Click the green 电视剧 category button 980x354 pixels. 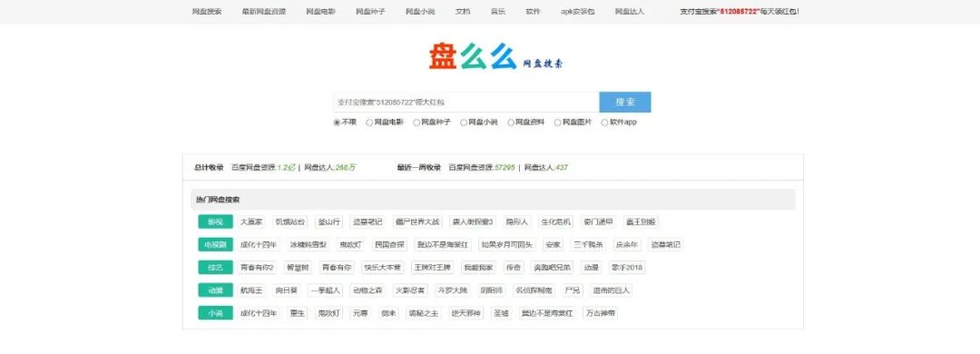[x=215, y=244]
